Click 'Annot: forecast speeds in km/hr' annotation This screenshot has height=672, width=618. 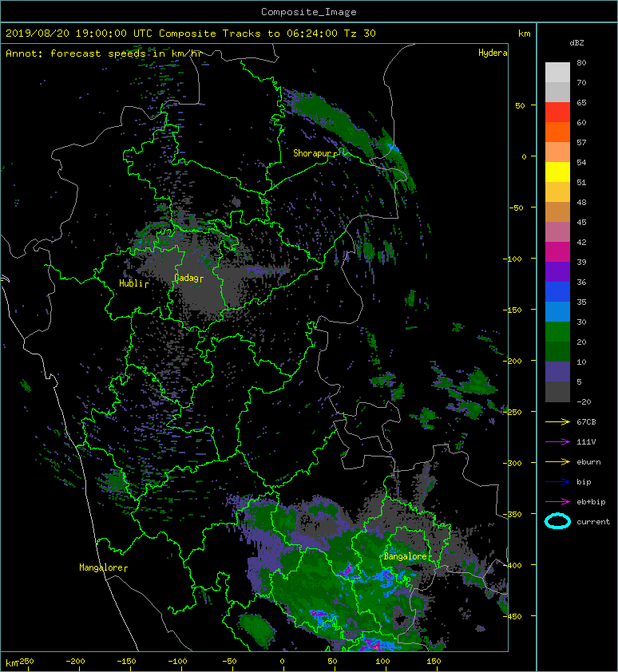click(x=104, y=53)
